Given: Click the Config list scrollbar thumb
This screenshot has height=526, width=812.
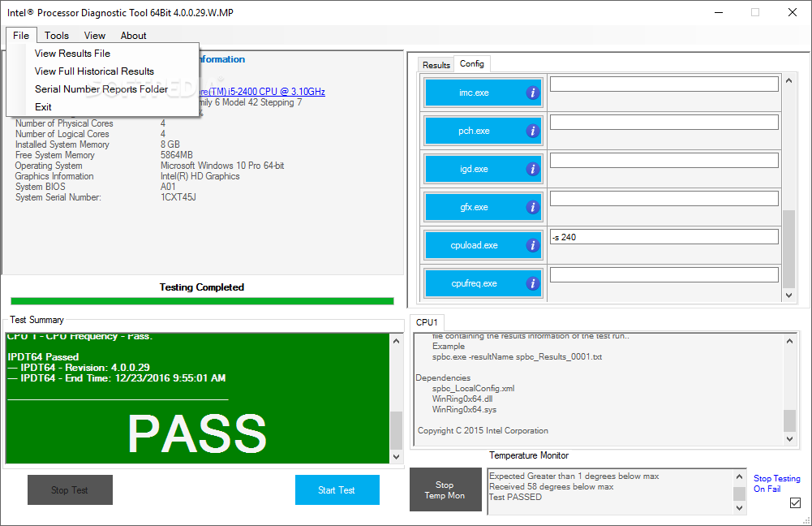Looking at the screenshot, I should [788, 248].
